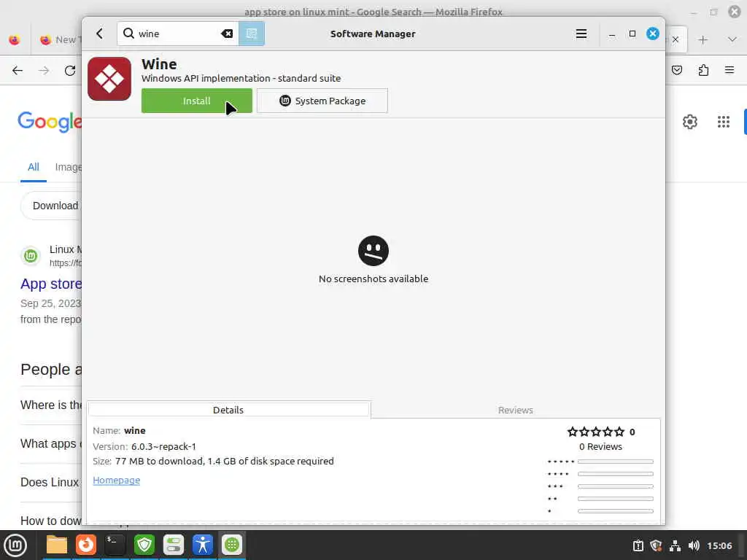Click the size text '77 MB to download'
This screenshot has width=747, height=560.
click(x=158, y=461)
